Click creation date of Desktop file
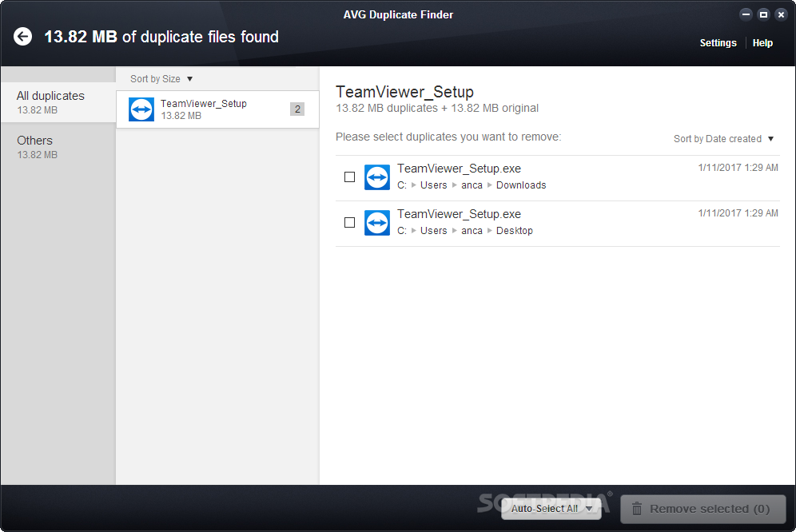This screenshot has width=796, height=532. 738,213
